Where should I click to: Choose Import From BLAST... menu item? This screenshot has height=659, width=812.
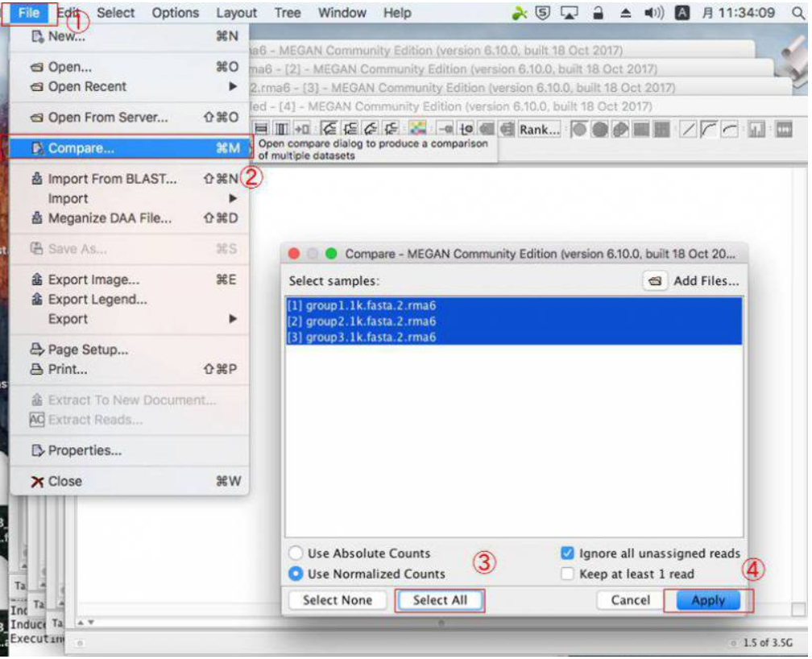point(130,179)
